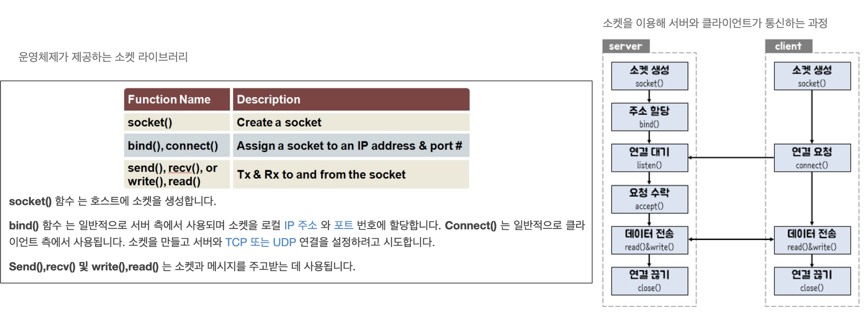Click the 'Create a socket' description cell

tap(351, 122)
